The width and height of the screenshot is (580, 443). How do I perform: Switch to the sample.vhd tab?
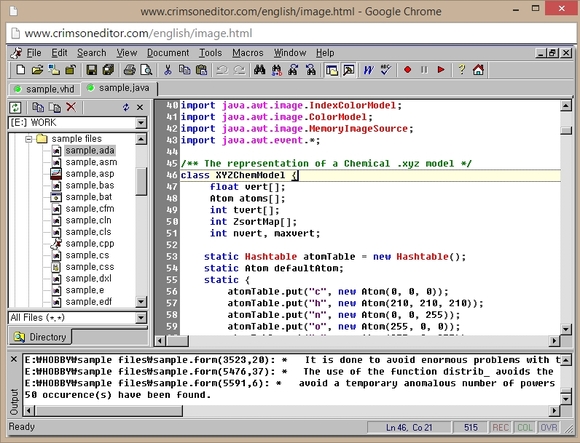pyautogui.click(x=44, y=89)
